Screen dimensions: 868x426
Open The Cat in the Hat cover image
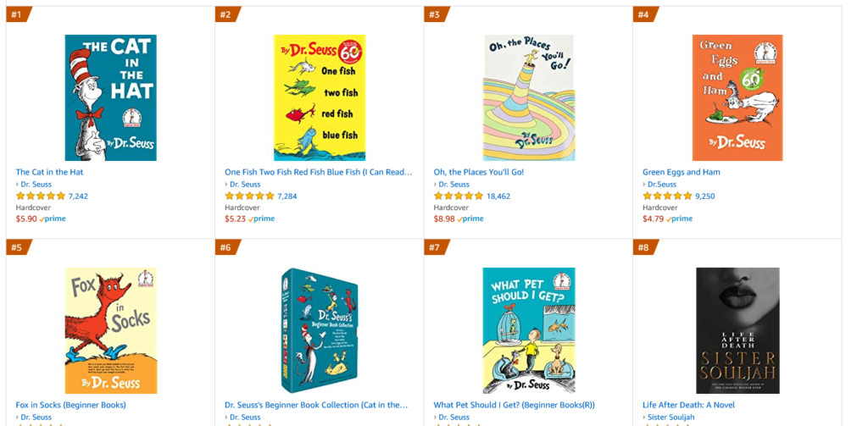pos(110,97)
